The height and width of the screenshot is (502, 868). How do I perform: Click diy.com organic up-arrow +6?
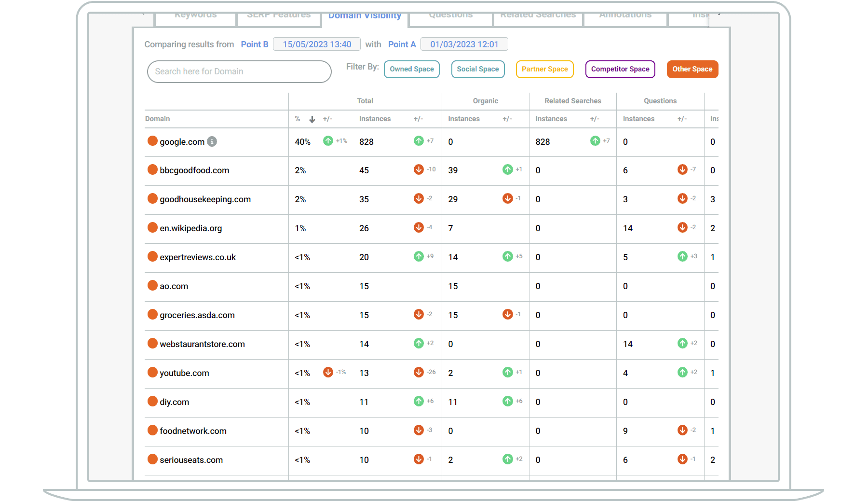[x=507, y=401]
